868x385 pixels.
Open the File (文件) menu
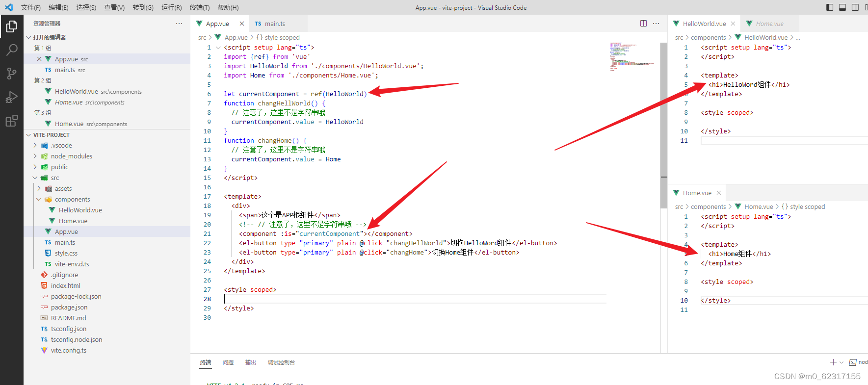[x=31, y=7]
